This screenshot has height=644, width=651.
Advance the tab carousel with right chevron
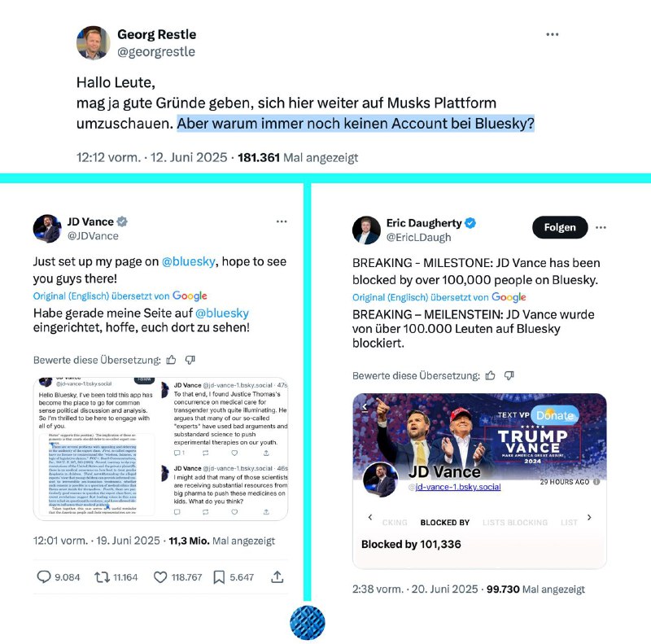coord(589,517)
